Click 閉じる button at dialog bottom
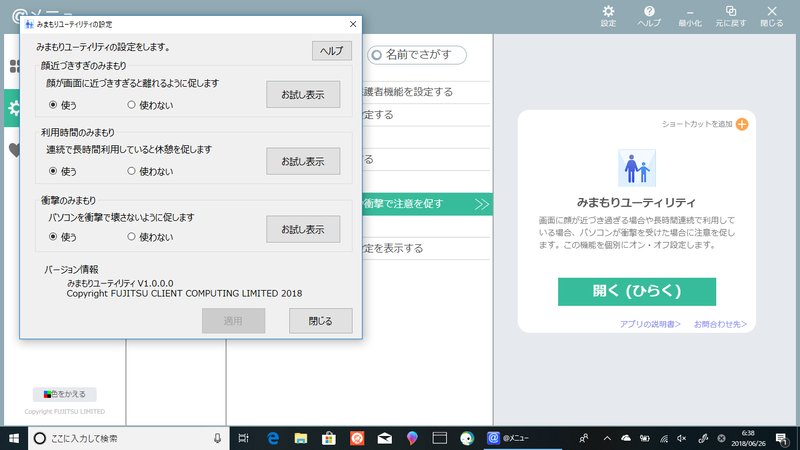 (320, 320)
